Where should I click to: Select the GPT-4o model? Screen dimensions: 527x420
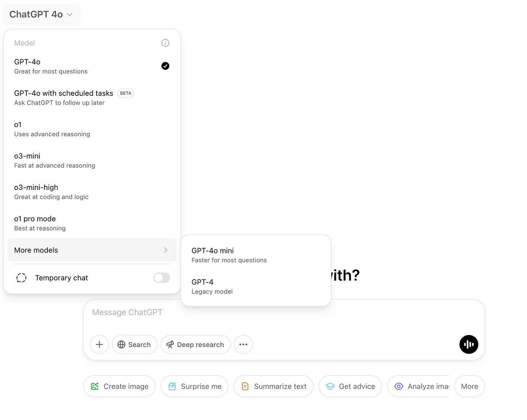92,66
